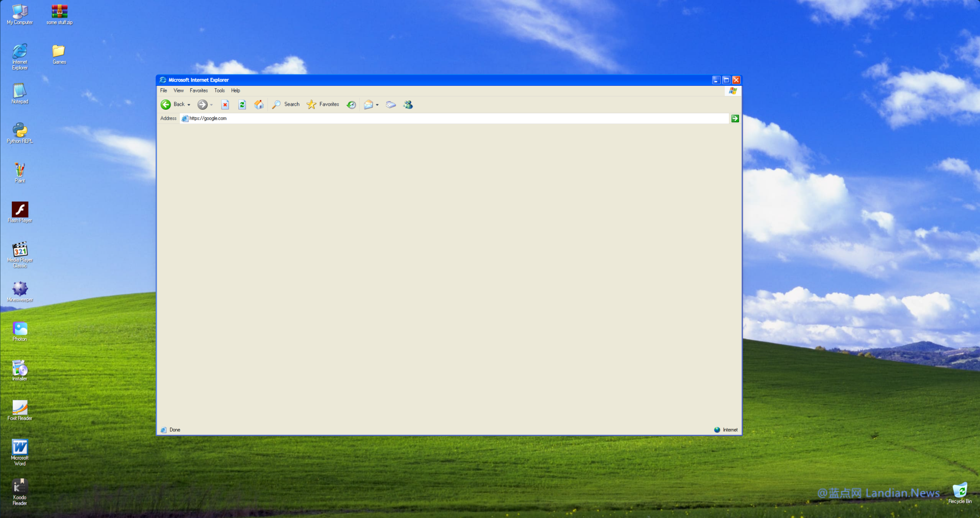Open the Favorites menu in menu bar

(199, 91)
